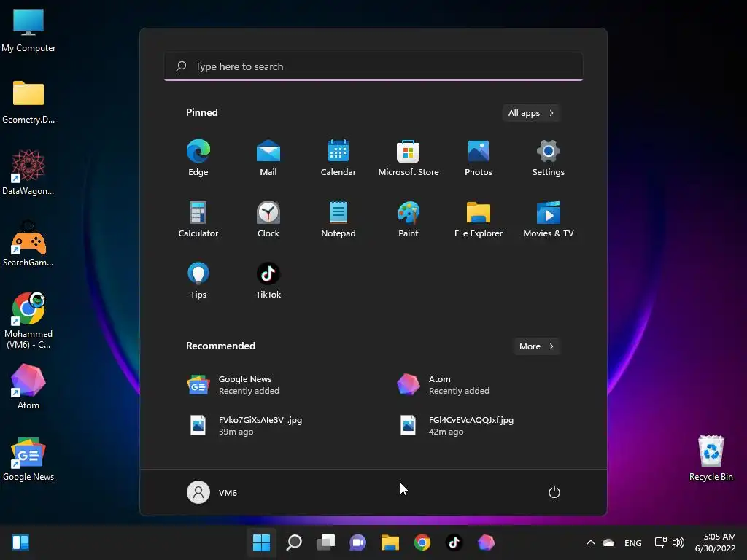Launch the Clock app
Image resolution: width=747 pixels, height=560 pixels.
tap(268, 219)
